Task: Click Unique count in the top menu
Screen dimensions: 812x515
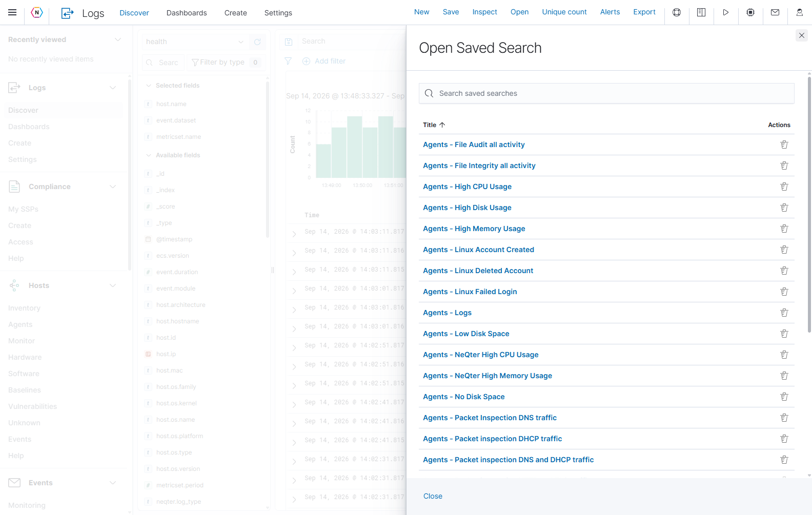Action: coord(564,12)
